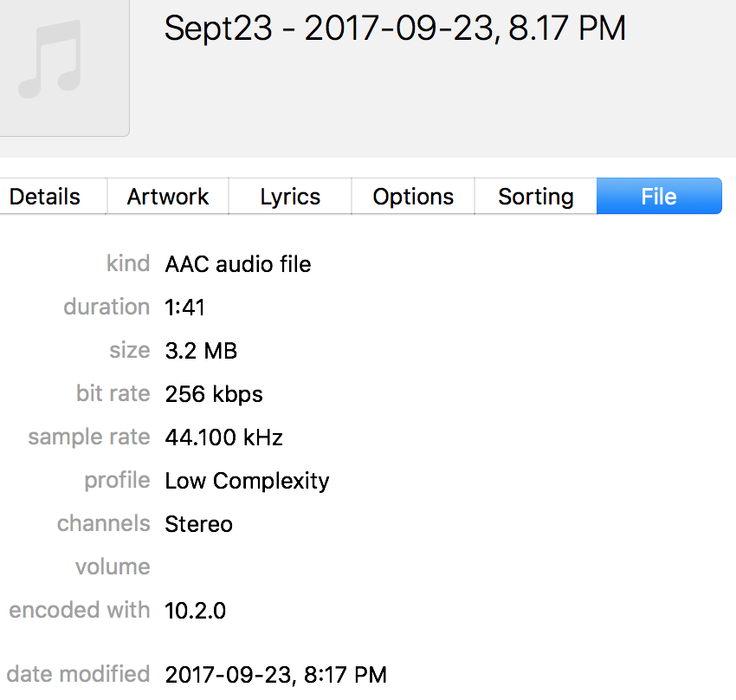
Task: Click the 256 kbps bit rate value
Action: pos(214,394)
